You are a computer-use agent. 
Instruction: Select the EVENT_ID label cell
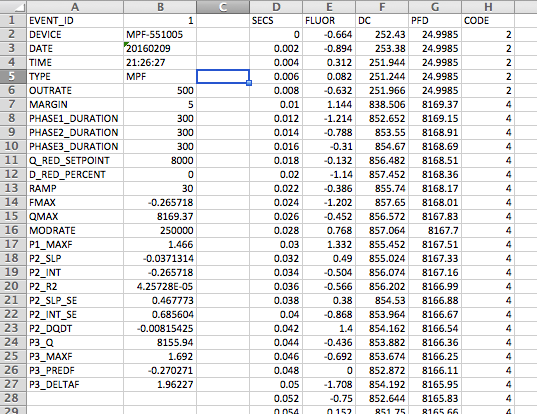coord(75,21)
